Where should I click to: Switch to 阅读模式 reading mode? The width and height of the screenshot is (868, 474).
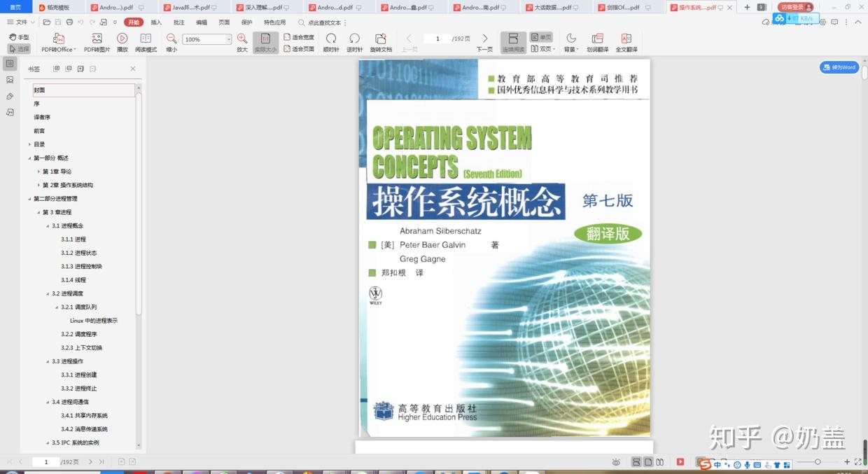click(x=146, y=43)
